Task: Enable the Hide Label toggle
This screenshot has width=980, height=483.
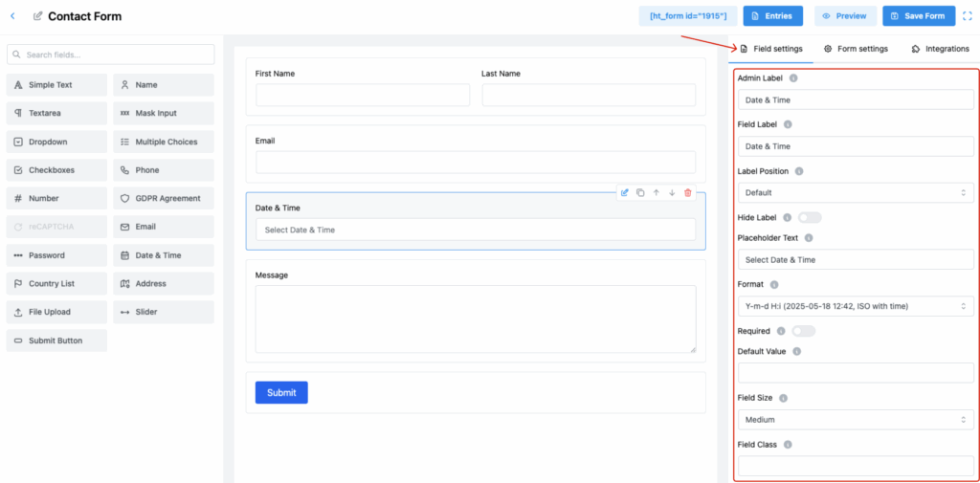Action: [x=809, y=218]
